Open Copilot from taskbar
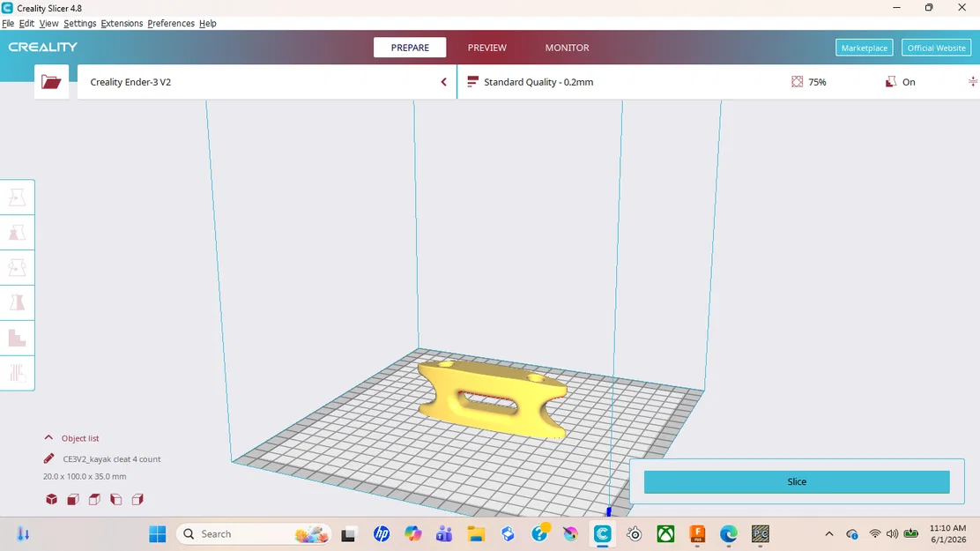 413,534
